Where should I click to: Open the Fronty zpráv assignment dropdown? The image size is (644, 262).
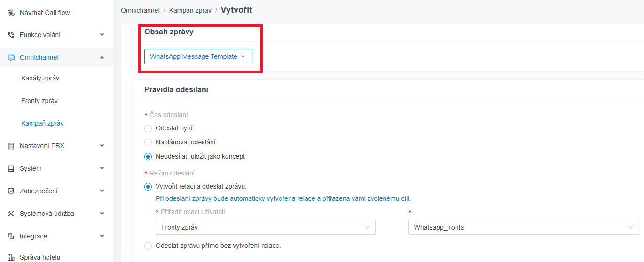[265, 227]
